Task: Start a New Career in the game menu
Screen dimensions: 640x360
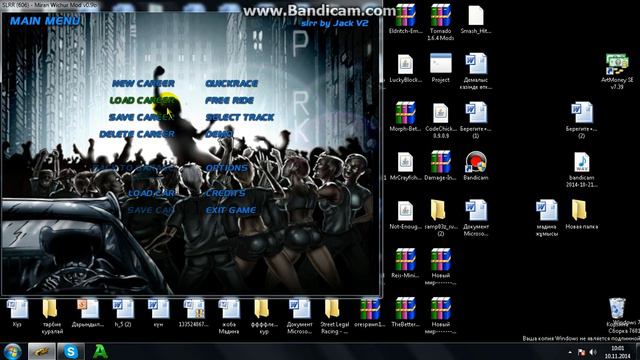Action: coord(143,83)
